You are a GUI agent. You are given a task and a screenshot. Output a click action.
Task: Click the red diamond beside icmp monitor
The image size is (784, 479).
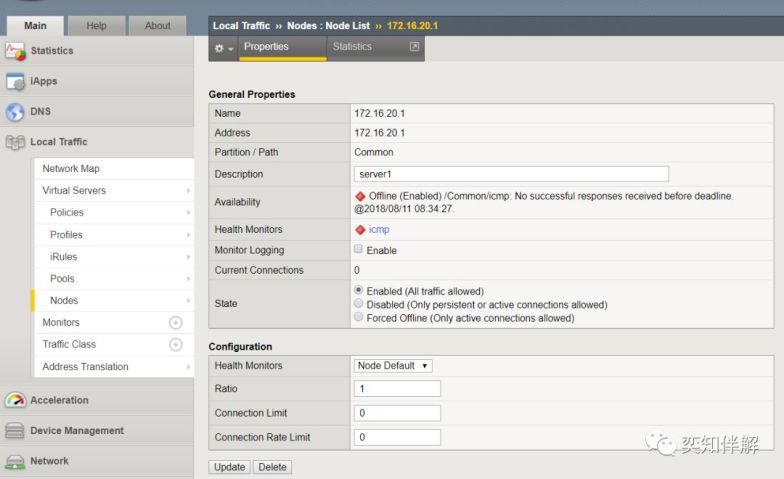(x=360, y=230)
